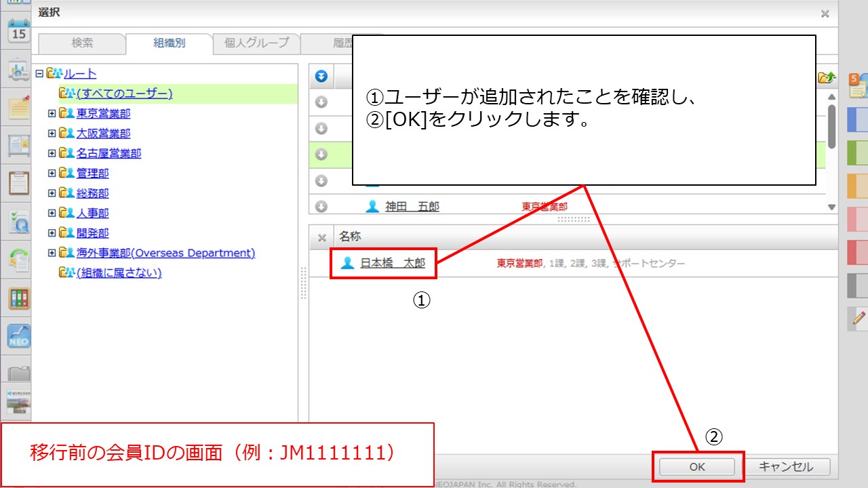This screenshot has height=488, width=868.
Task: Select 大阪営業部 in the tree
Action: point(104,134)
